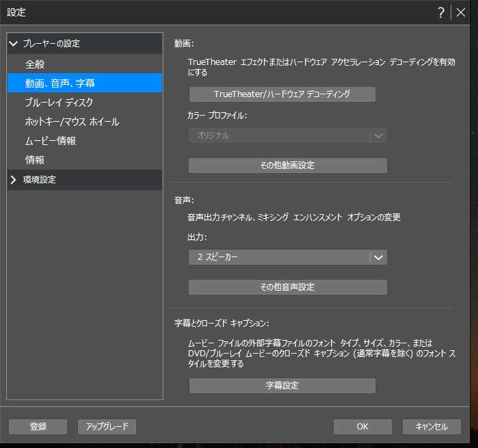Image resolution: width=478 pixels, height=448 pixels.
Task: Click the help question mark icon
Action: 441,13
